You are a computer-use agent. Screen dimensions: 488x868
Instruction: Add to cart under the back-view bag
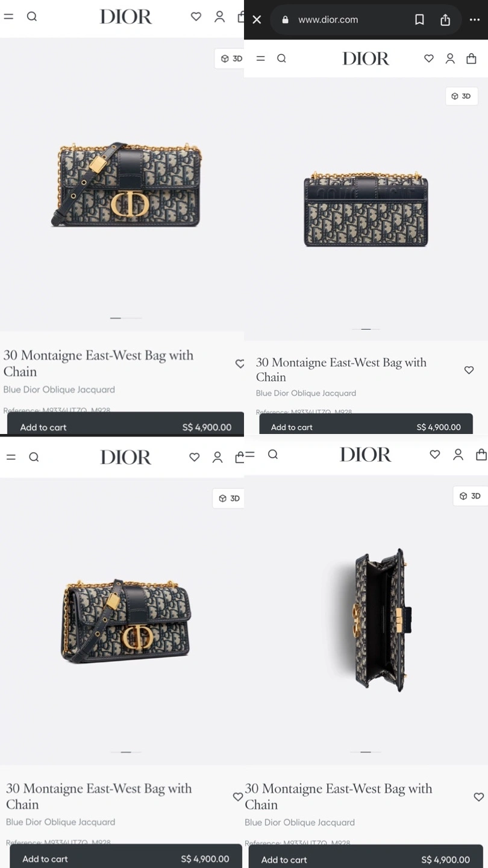click(x=366, y=426)
